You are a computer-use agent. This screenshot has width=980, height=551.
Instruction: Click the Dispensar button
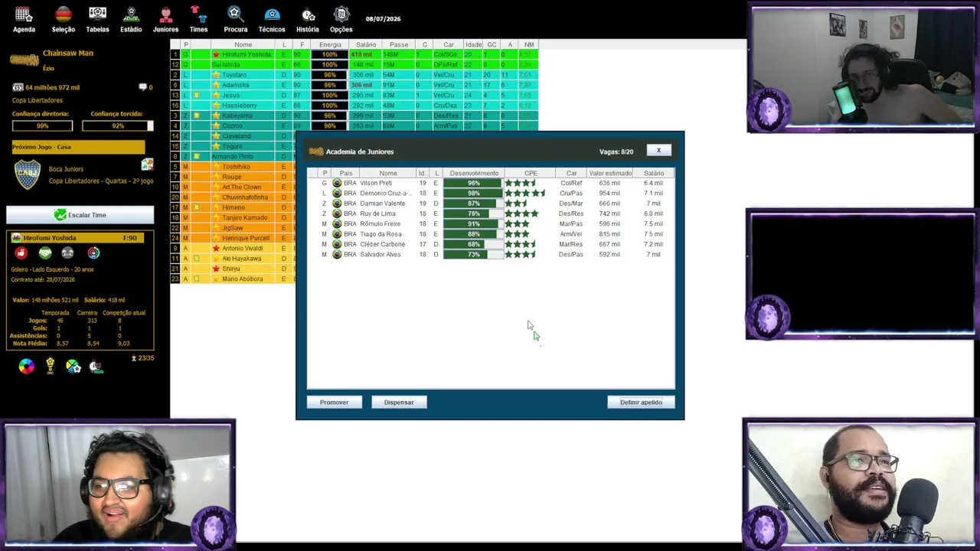(x=399, y=403)
